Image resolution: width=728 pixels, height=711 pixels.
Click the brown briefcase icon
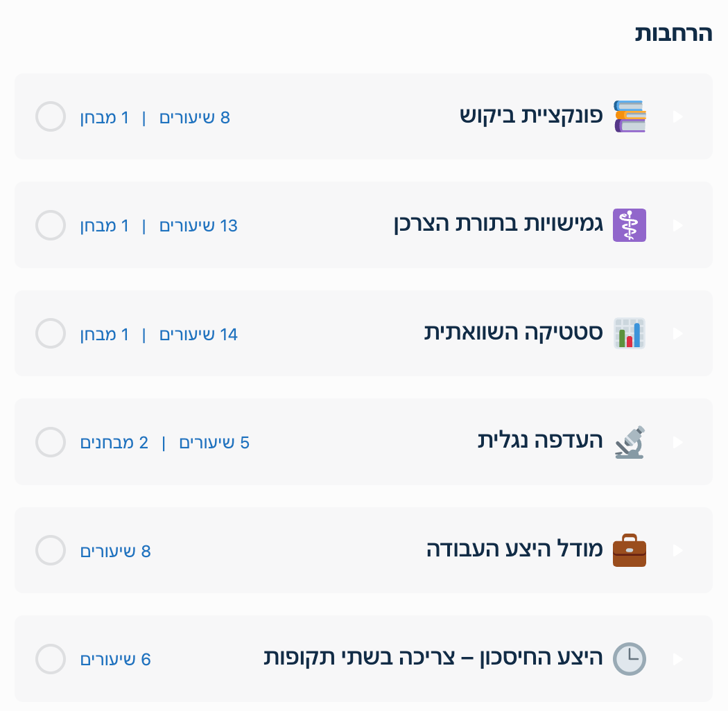click(x=630, y=550)
